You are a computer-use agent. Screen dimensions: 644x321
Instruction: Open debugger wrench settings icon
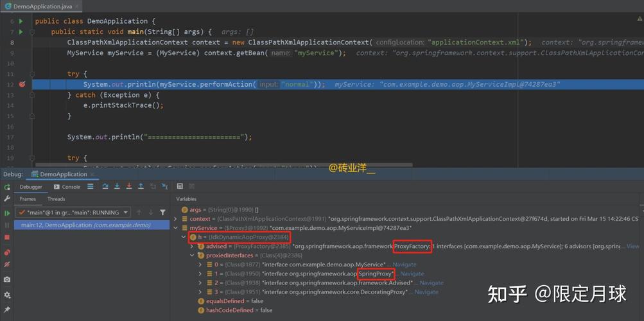(x=7, y=198)
